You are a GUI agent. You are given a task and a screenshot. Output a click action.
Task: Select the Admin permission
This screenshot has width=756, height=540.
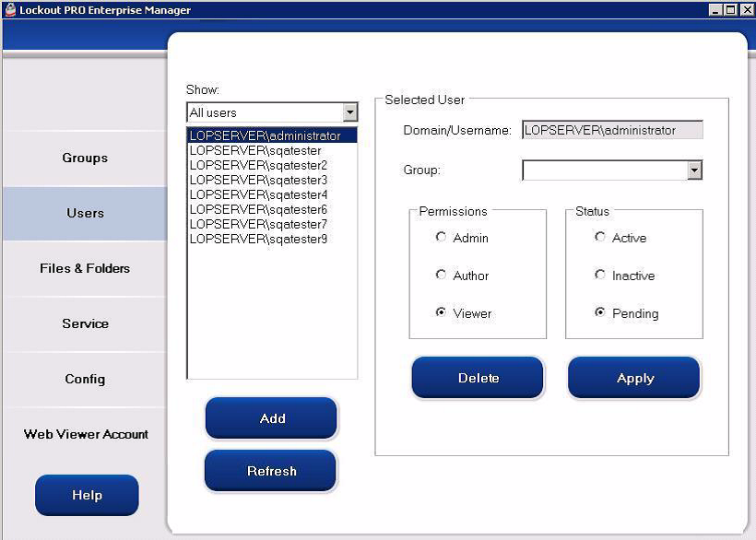click(x=442, y=237)
